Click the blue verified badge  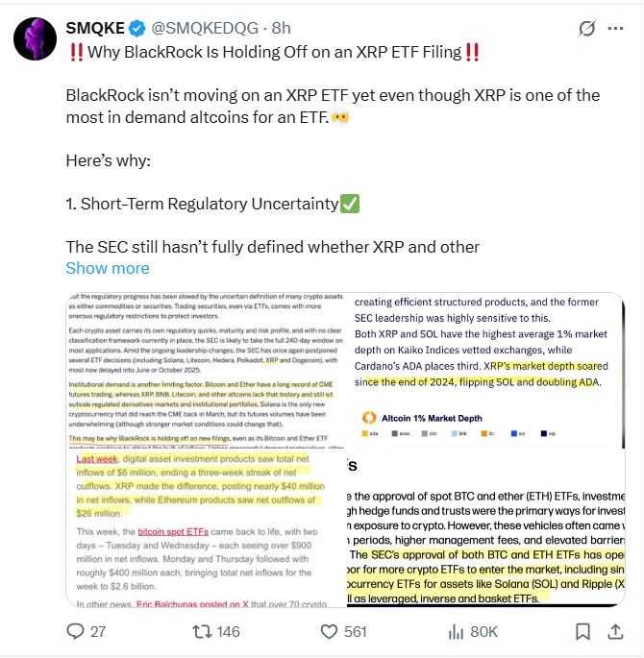(x=136, y=29)
